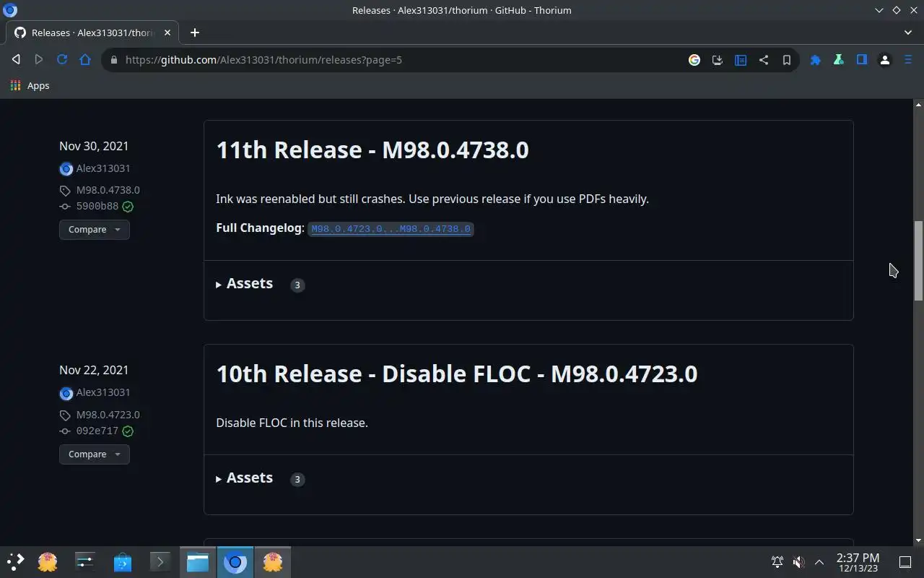924x578 pixels.
Task: Show verification check for commit 5900b88
Action: pyautogui.click(x=128, y=207)
